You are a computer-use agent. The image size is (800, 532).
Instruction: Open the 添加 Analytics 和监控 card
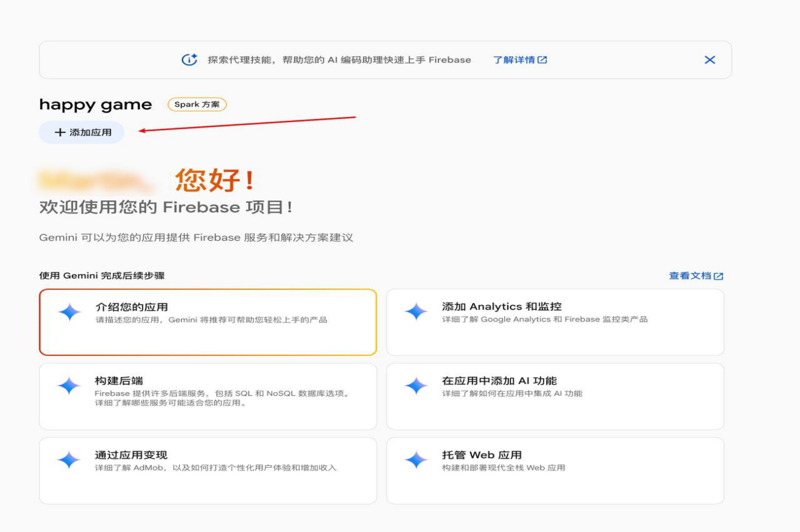coord(555,322)
